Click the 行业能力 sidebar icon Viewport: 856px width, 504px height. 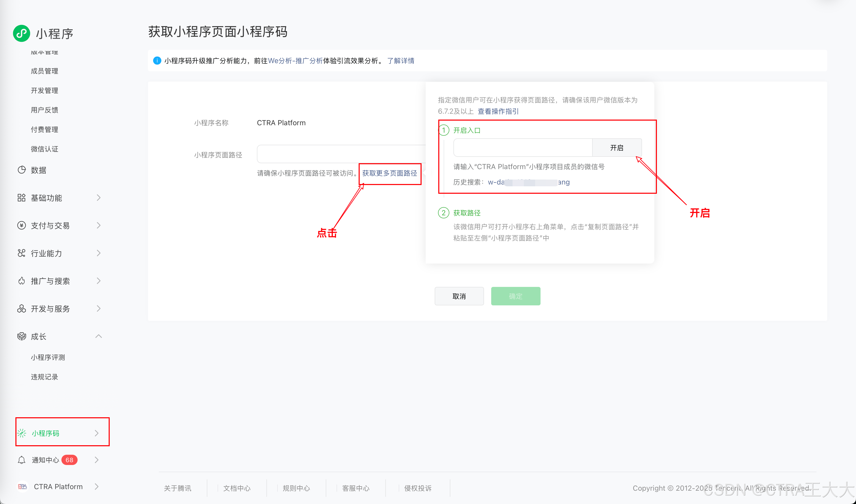(21, 253)
